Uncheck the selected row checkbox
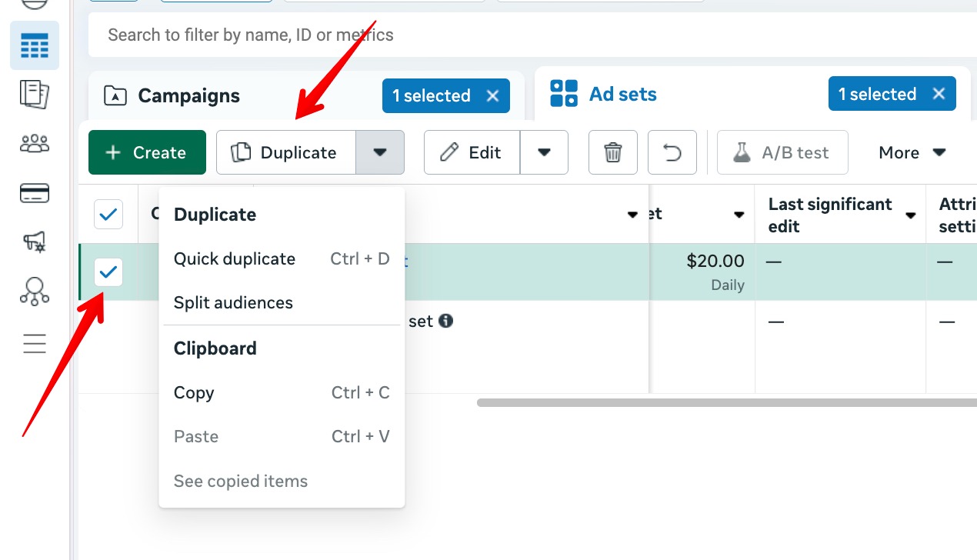977x560 pixels. [108, 272]
